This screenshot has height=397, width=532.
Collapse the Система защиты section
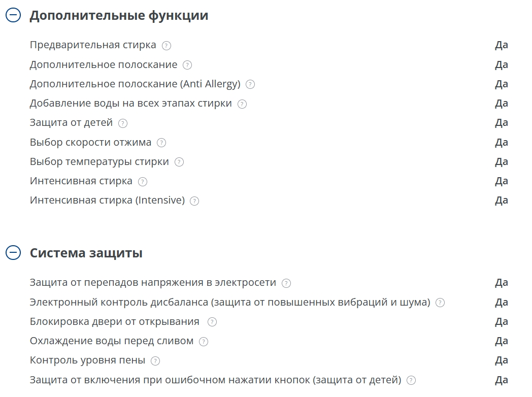[x=13, y=253]
